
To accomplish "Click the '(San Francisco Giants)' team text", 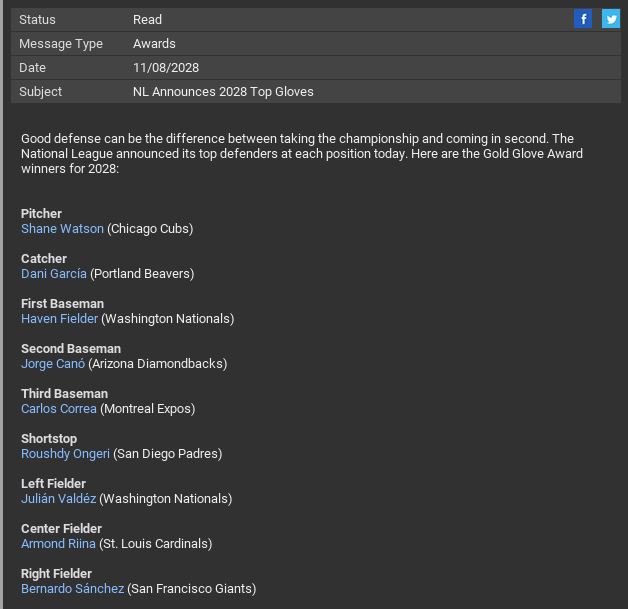I will pos(192,589).
